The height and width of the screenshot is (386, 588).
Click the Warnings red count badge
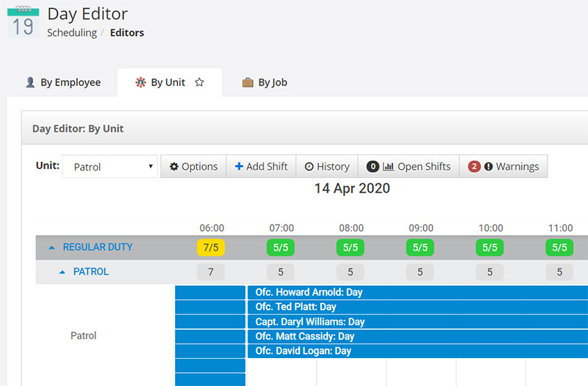click(474, 166)
